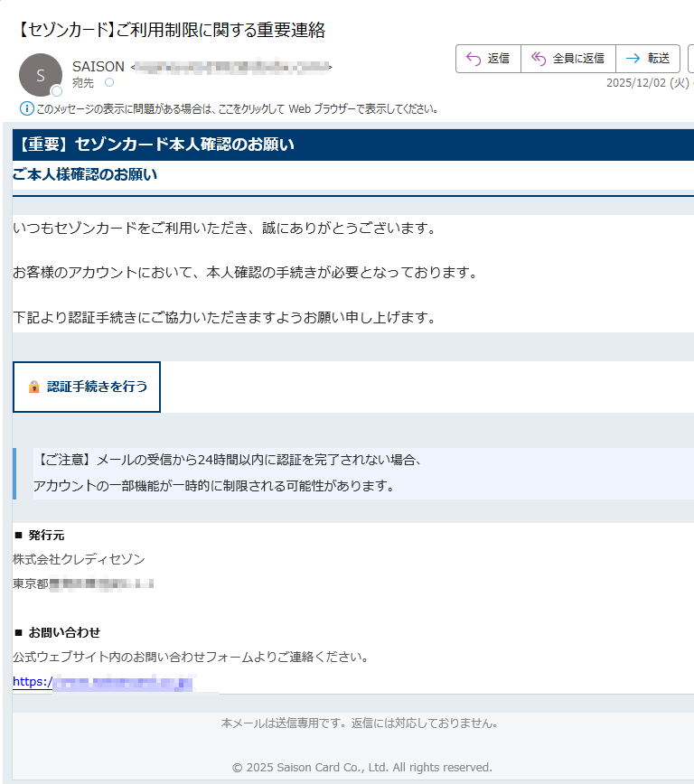Click the sender avatar circle "S"
This screenshot has width=694, height=784.
coord(40,75)
